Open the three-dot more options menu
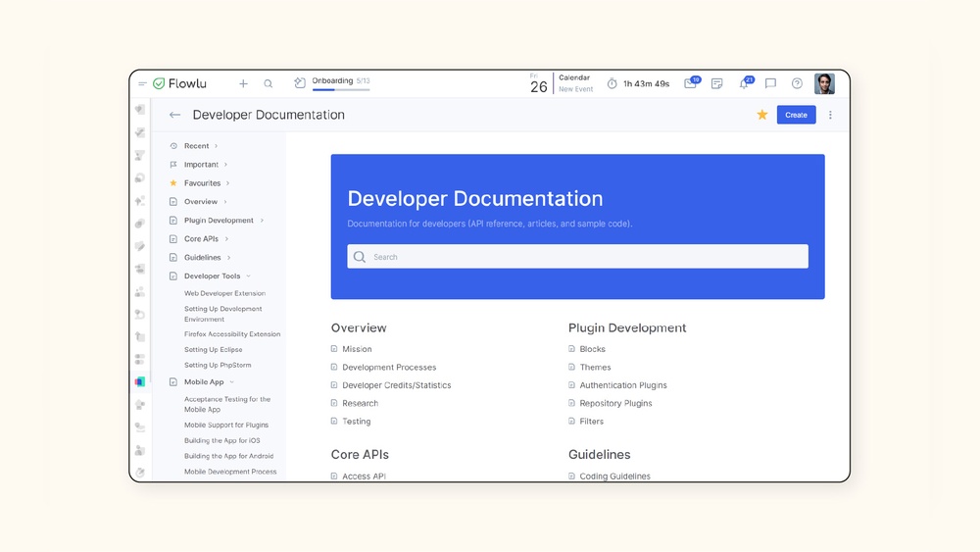The width and height of the screenshot is (980, 552). (830, 115)
